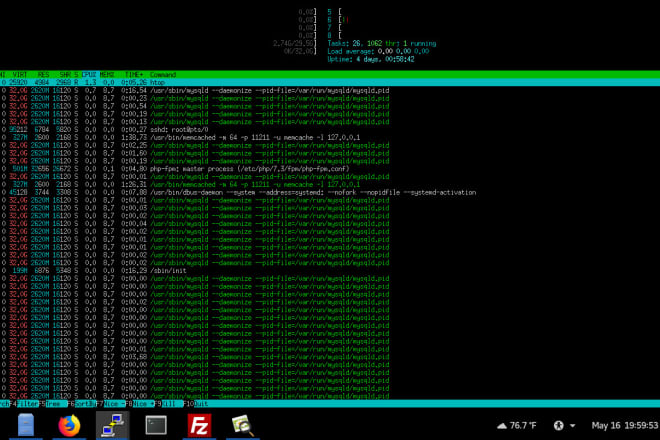Image resolution: width=660 pixels, height=440 pixels.
Task: Click the weather cloud icon
Action: coord(502,426)
